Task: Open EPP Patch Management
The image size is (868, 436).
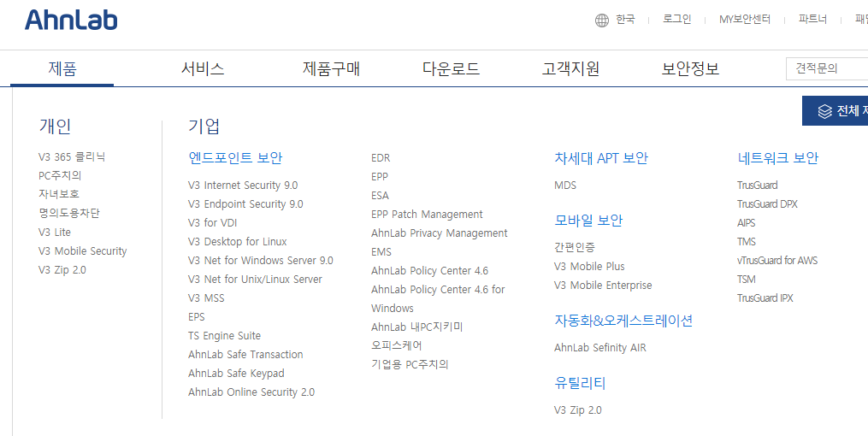Action: pyautogui.click(x=427, y=215)
